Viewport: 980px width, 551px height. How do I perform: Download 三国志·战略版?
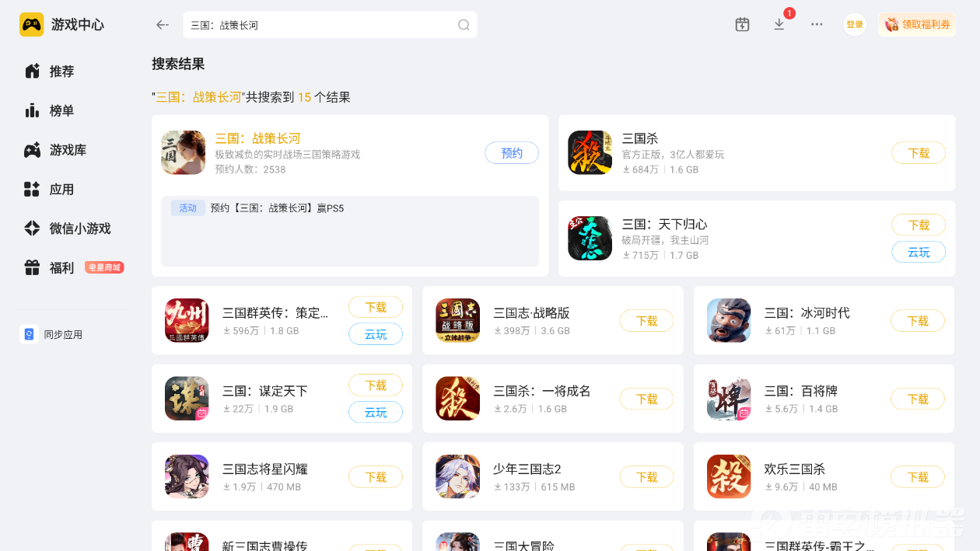pos(646,321)
